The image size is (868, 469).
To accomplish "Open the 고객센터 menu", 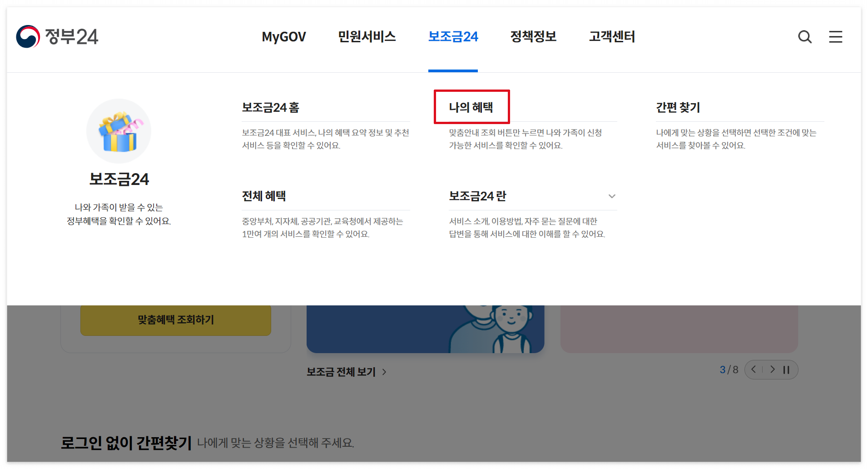I will (x=612, y=37).
